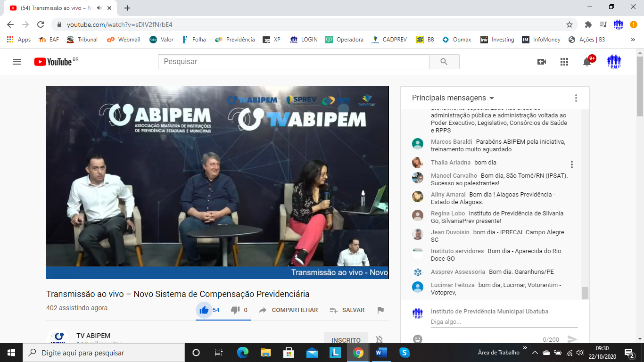644x362 pixels.
Task: Open Microsoft Edge from taskbar
Action: click(243, 353)
